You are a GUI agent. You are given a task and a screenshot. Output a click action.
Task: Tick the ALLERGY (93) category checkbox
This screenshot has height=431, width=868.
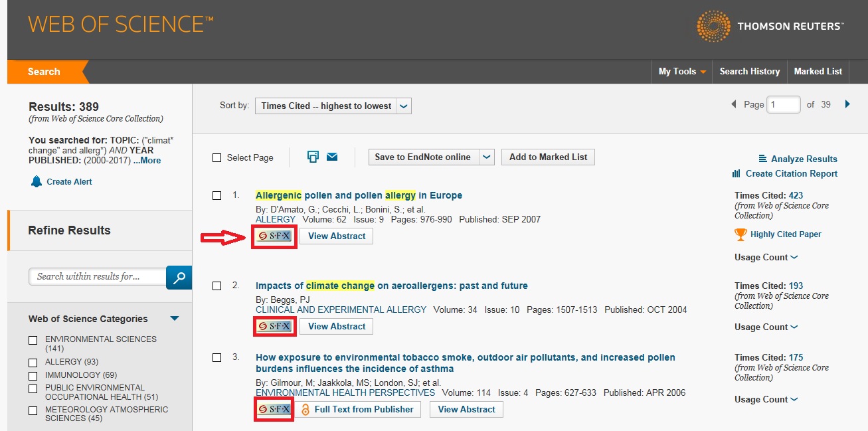33,363
